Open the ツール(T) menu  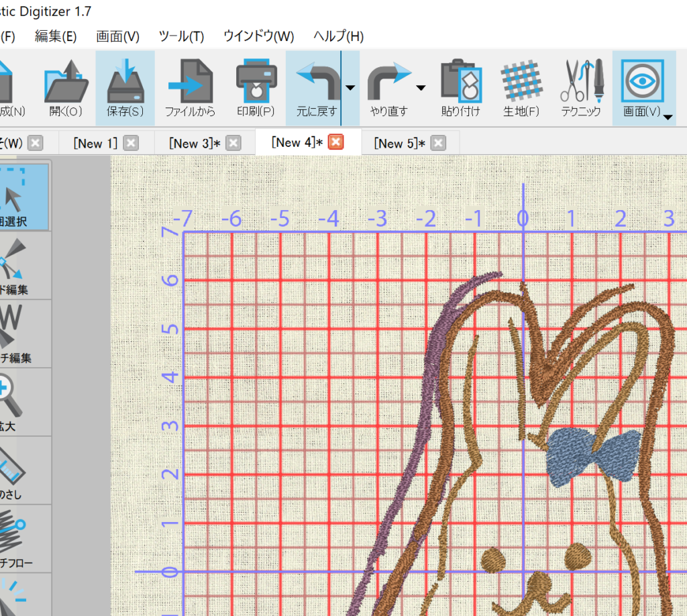(181, 36)
